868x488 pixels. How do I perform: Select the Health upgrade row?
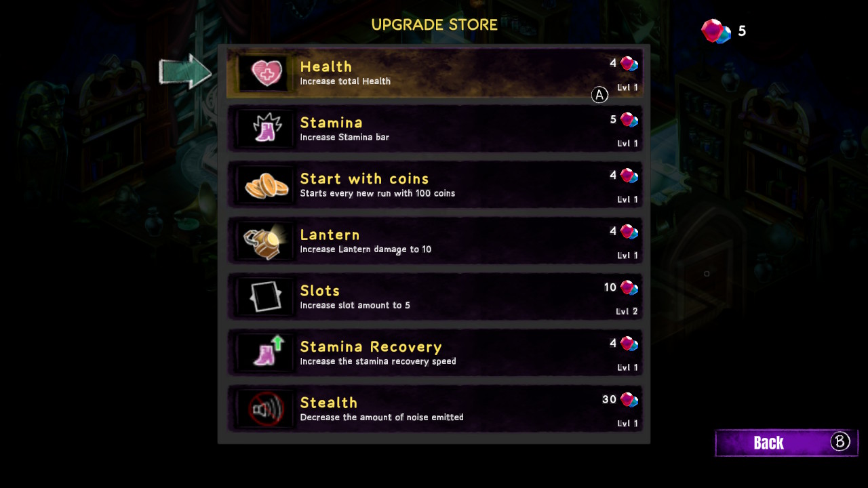point(434,73)
